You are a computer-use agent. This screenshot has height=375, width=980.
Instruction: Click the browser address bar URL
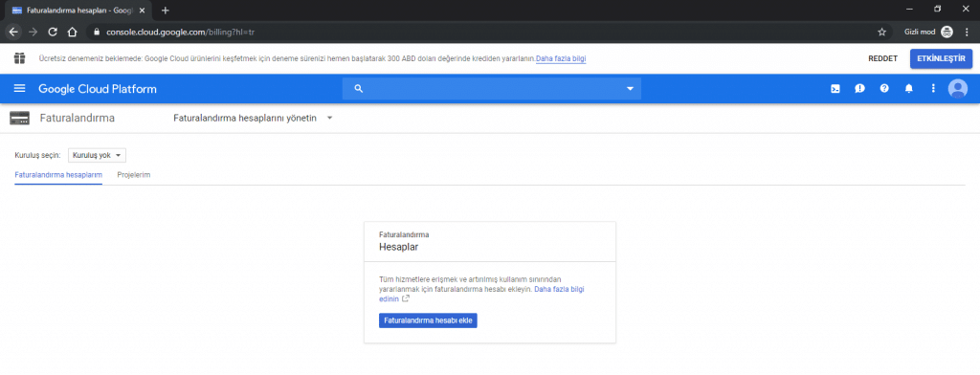coord(181,32)
